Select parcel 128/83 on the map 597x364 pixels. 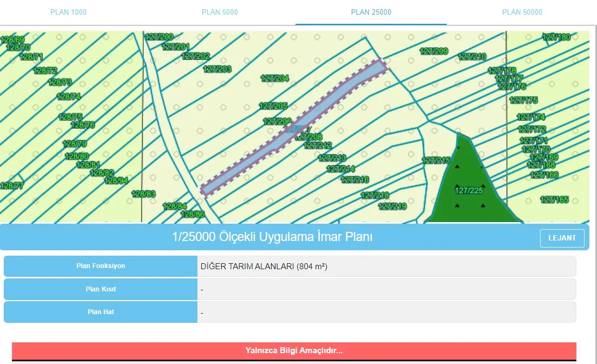pos(144,194)
